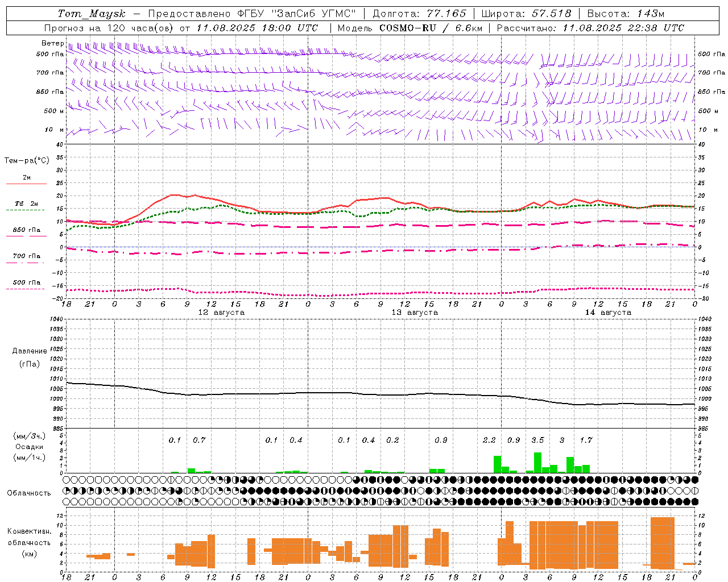Viewport: 728px width, 582px height.
Task: Click the forecast start date 11.08.2025 18:00 UTC
Action: pos(257,28)
